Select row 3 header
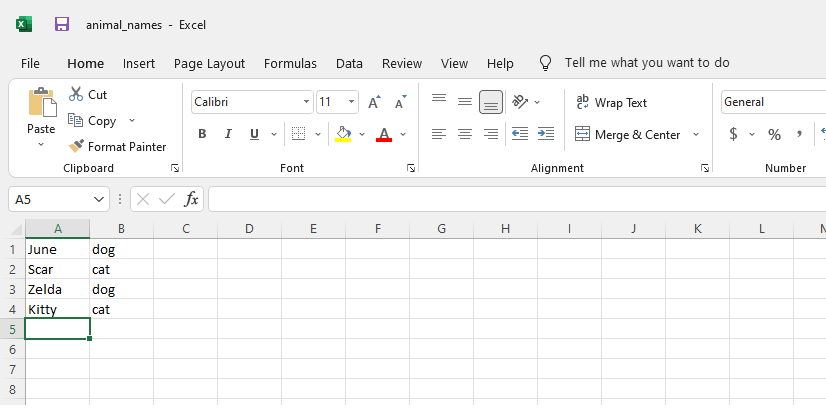 (12, 290)
